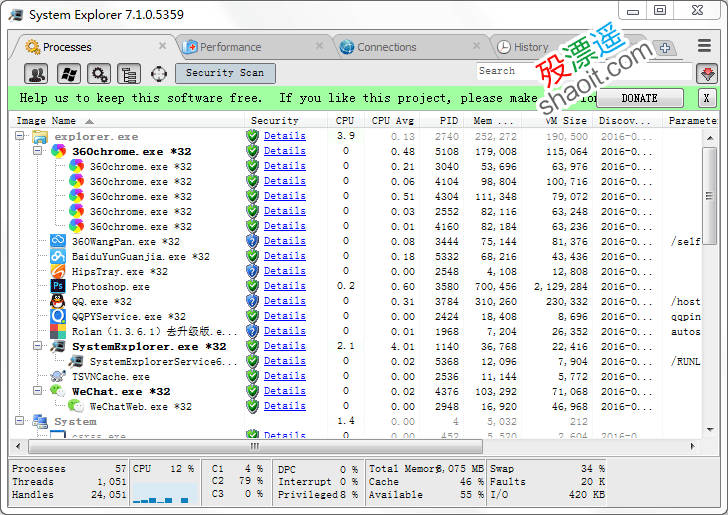Show services gear toolbar icon

click(x=99, y=74)
